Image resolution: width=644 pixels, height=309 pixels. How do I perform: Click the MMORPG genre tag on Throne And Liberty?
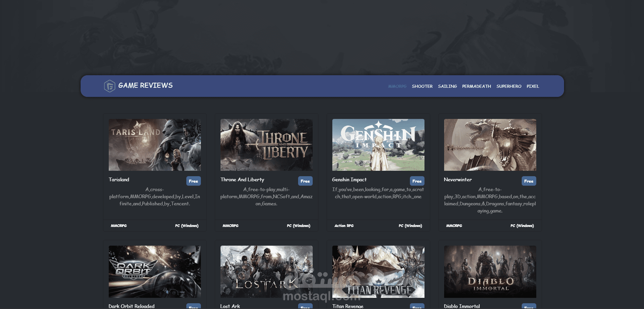pos(231,226)
